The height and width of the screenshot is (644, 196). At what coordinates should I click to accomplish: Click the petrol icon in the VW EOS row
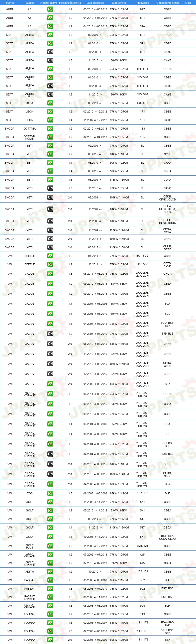(x=50, y=493)
